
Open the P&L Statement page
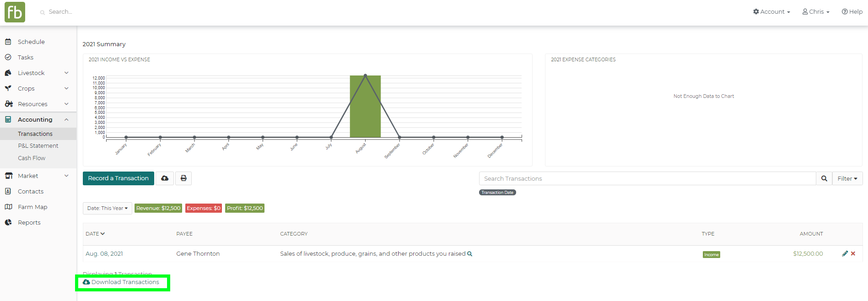(x=38, y=146)
